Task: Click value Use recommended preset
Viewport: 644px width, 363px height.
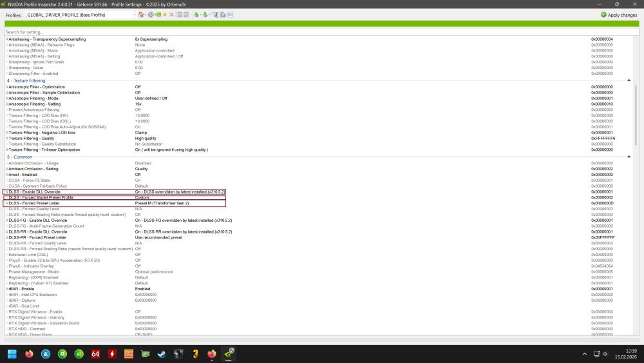Action: pyautogui.click(x=158, y=238)
